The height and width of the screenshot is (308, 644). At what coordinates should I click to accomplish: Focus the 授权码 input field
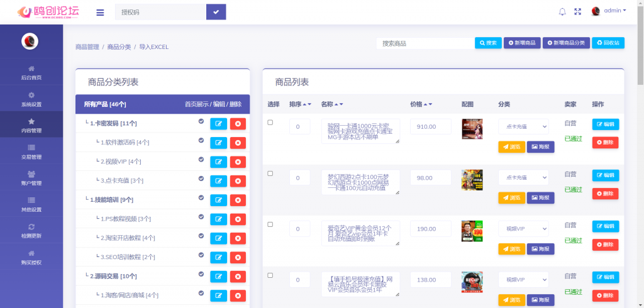pyautogui.click(x=160, y=12)
